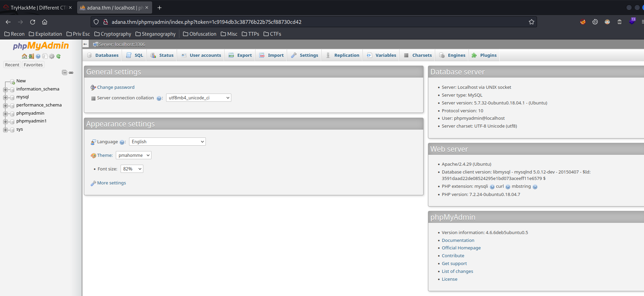Switch to the TryHackMe browser tab
Viewport: 644px width, 296px height.
38,7
